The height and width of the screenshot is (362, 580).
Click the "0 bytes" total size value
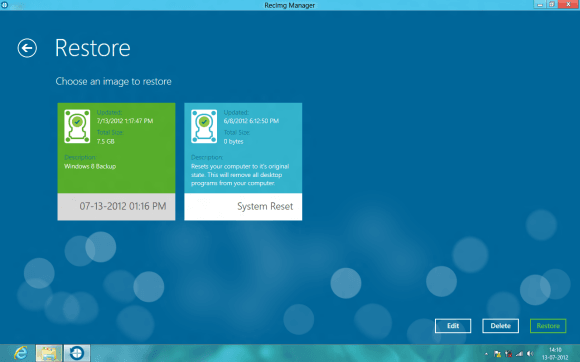[233, 142]
